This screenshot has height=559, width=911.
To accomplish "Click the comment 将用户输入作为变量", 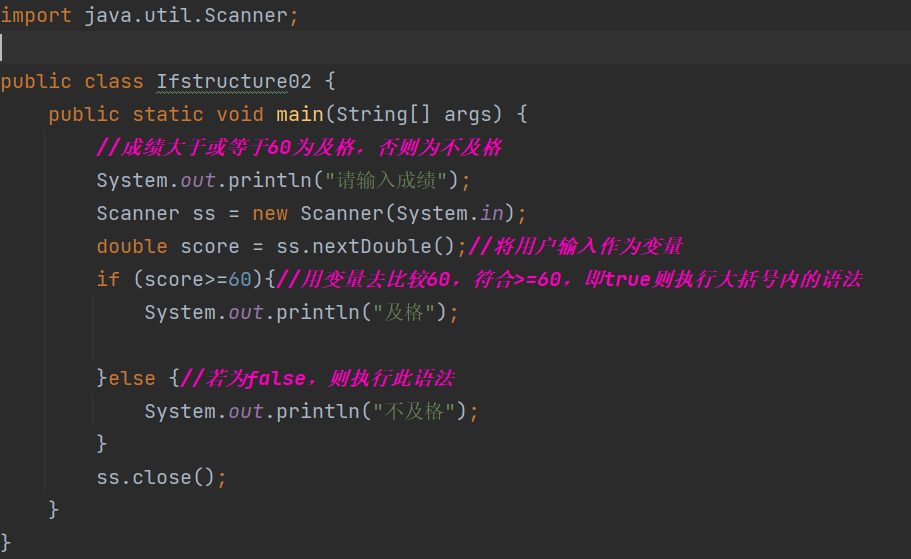I will (x=575, y=246).
